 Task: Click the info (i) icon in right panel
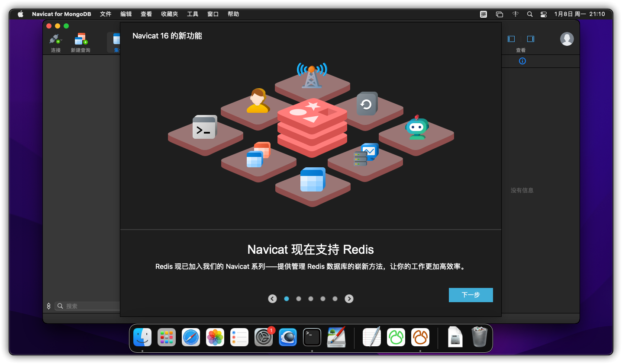coord(522,61)
